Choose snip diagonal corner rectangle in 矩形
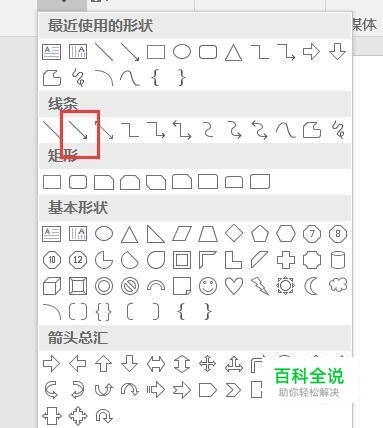 pyautogui.click(x=156, y=182)
